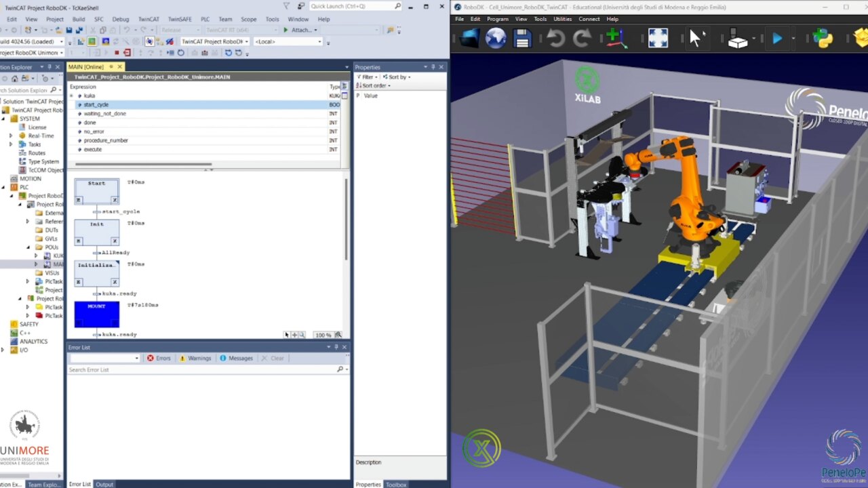Screen dimensions: 868x488
Task: Toggle the Warnings filter in Error List
Action: (195, 358)
